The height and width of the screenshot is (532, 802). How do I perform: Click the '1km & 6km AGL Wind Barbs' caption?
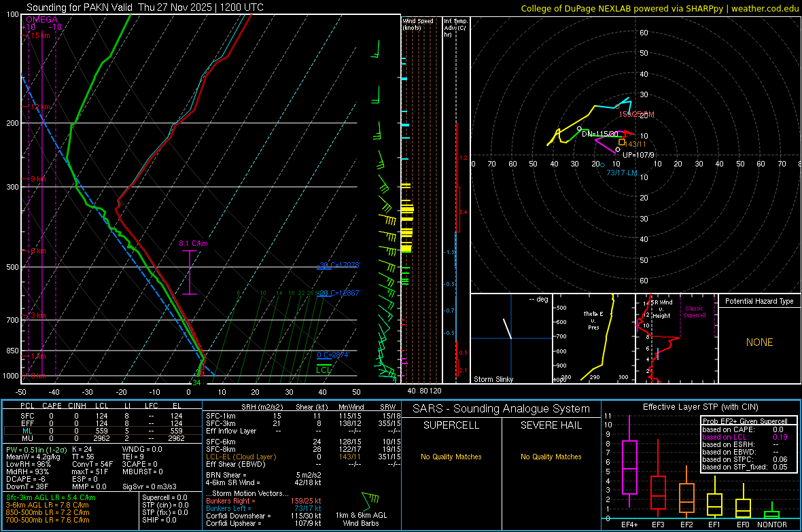[x=361, y=519]
